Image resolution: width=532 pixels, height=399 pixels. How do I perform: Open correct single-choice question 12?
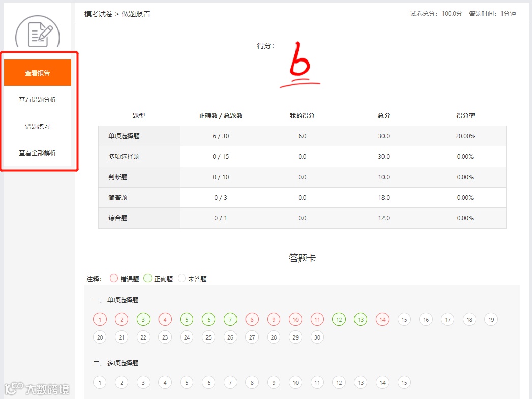[339, 319]
